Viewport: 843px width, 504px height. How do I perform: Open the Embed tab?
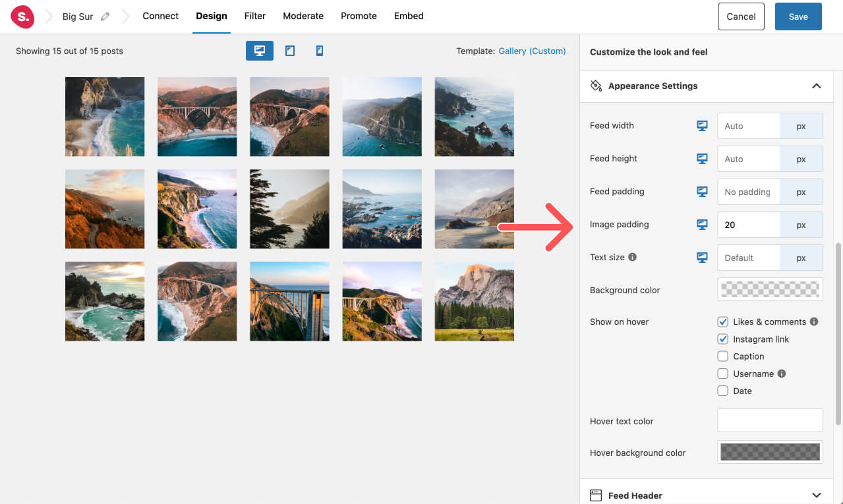(409, 16)
